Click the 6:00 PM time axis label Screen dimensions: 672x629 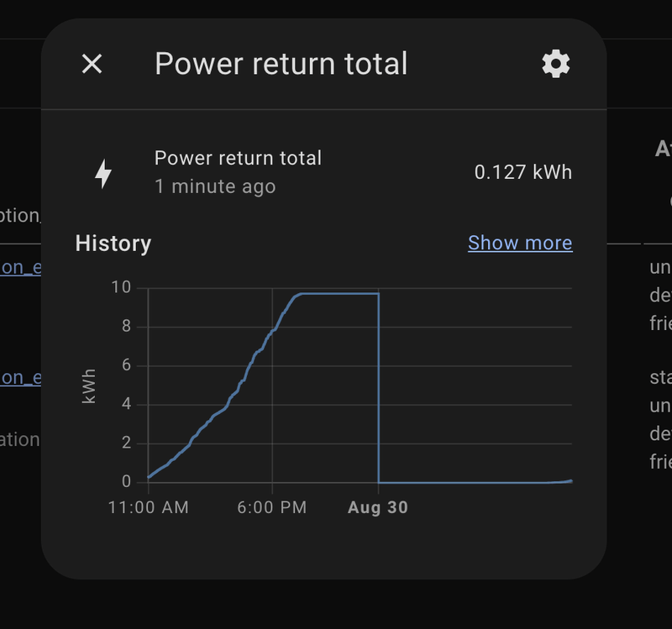[x=272, y=508]
